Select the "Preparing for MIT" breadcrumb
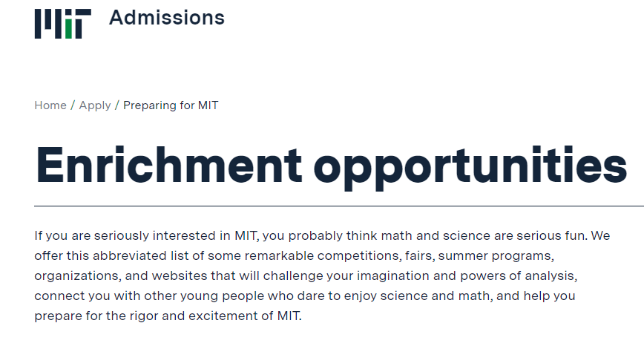 (x=171, y=105)
